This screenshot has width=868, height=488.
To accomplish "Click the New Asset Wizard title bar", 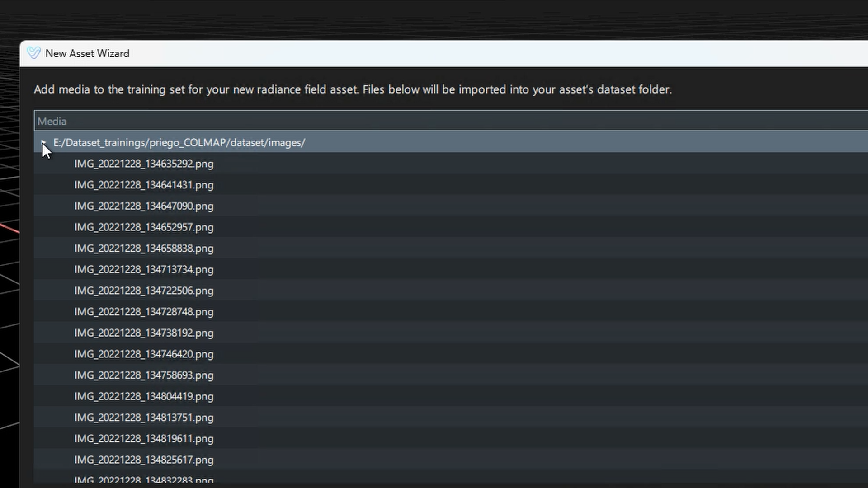I will pyautogui.click(x=443, y=53).
